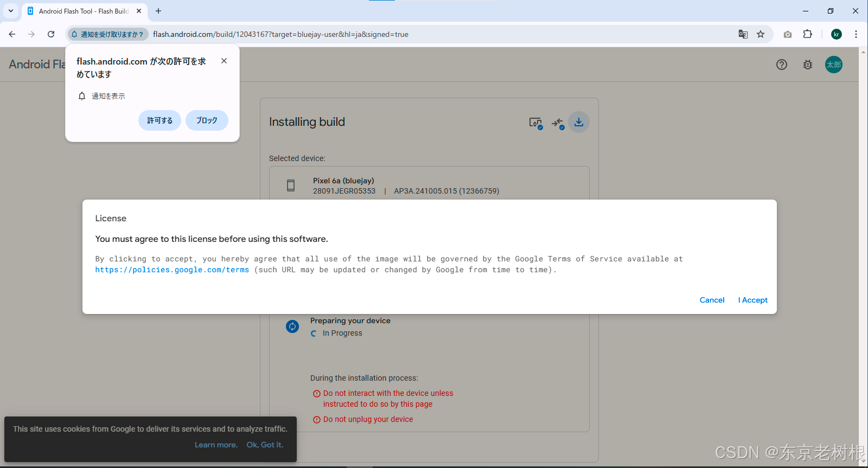868x468 pixels.
Task: Click the device connection arrows icon
Action: click(x=558, y=123)
